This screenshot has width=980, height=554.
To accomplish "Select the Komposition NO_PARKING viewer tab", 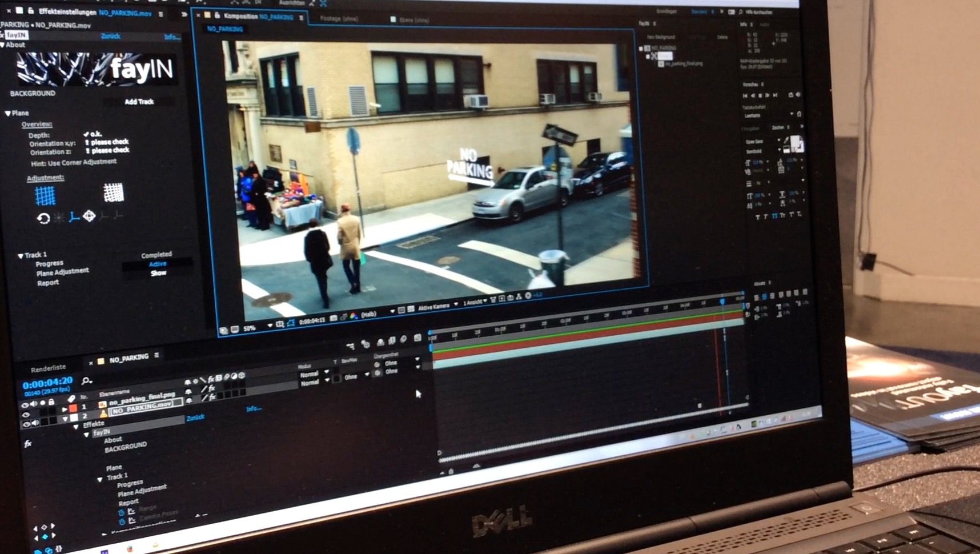I will [x=258, y=17].
